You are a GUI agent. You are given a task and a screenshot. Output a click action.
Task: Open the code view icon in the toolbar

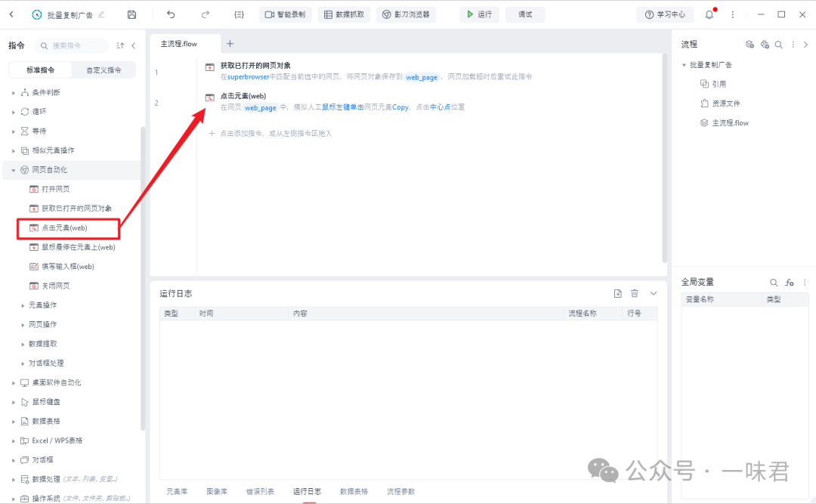tap(238, 14)
